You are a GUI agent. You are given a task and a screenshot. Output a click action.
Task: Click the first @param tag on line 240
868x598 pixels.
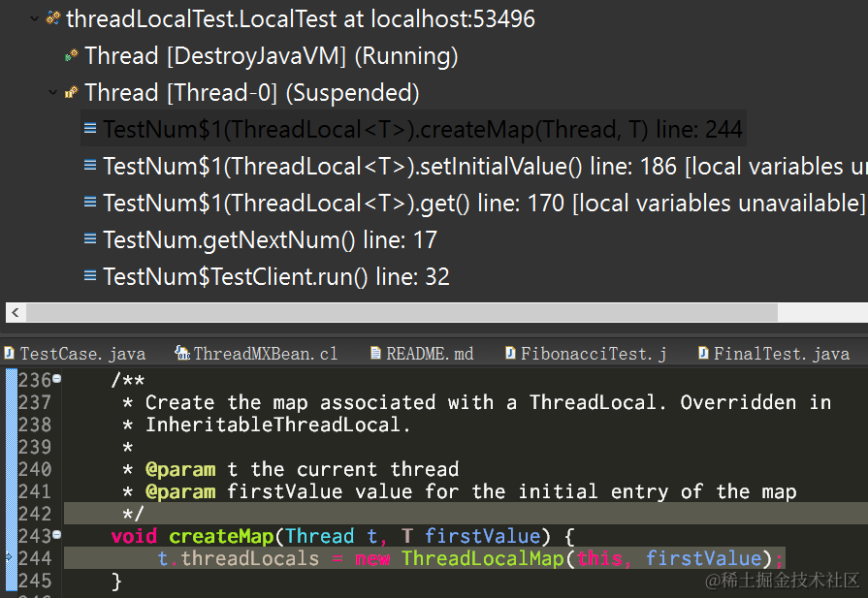pos(180,470)
